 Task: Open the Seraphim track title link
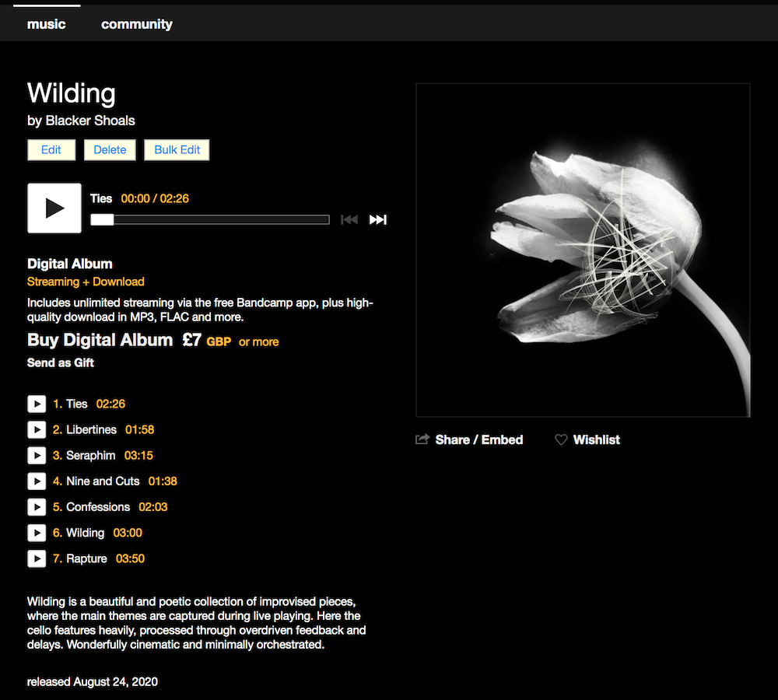tap(91, 456)
